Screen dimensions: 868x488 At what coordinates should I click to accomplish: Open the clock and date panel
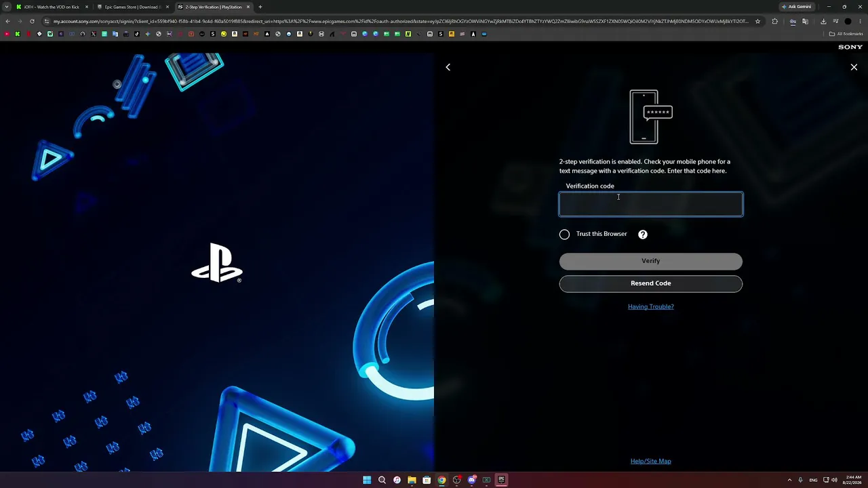(851, 480)
